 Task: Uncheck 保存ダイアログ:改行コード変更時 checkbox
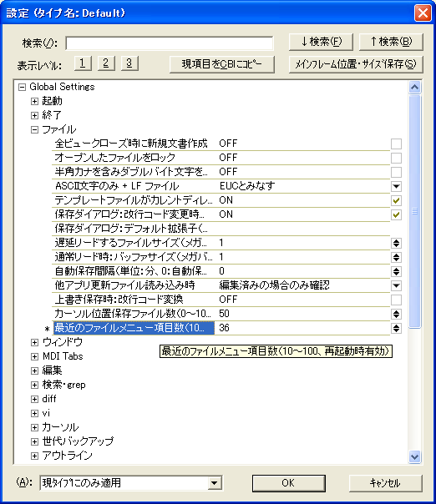pos(396,214)
